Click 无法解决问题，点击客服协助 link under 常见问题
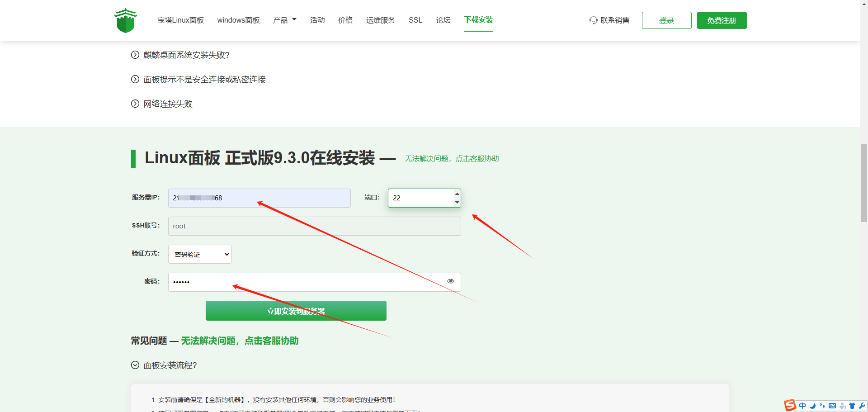This screenshot has height=412, width=868. pyautogui.click(x=240, y=341)
